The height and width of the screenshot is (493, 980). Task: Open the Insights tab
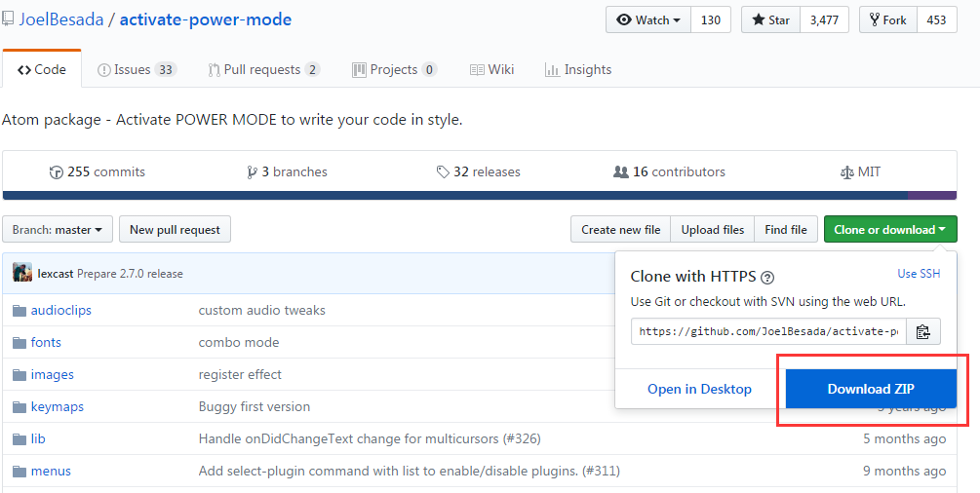pos(578,69)
